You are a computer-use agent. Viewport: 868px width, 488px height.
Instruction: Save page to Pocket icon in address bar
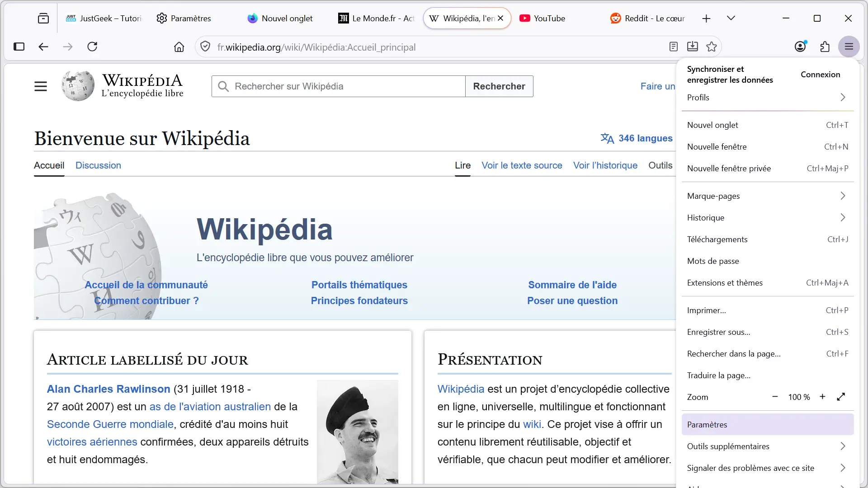coord(693,47)
